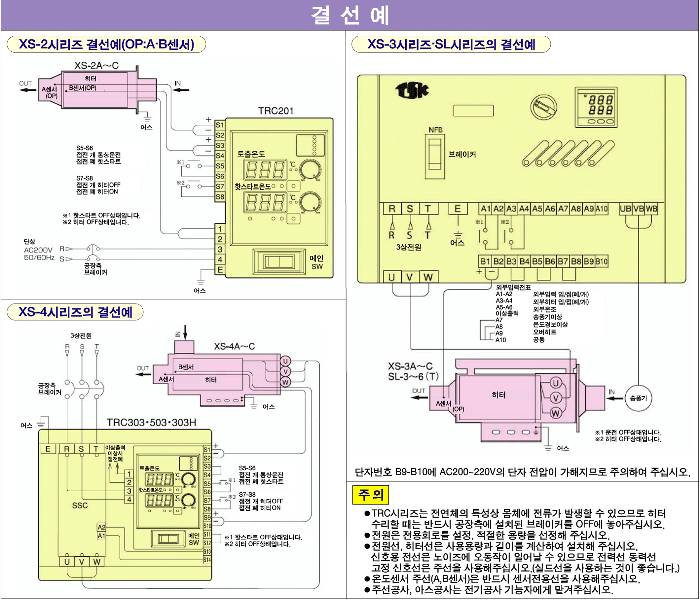Click the 핫스타트온도 knob on TRC201
Image resolution: width=700 pixels, height=600 pixels.
310,203
